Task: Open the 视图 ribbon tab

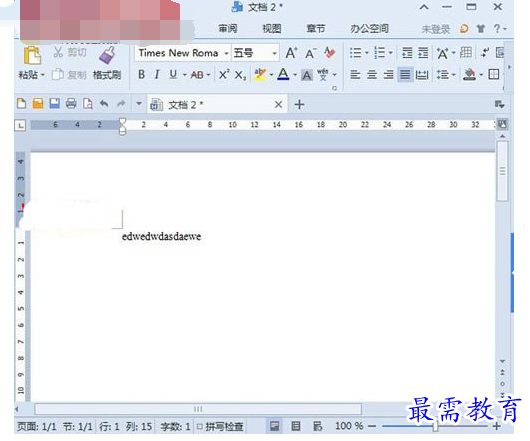Action: 272,29
